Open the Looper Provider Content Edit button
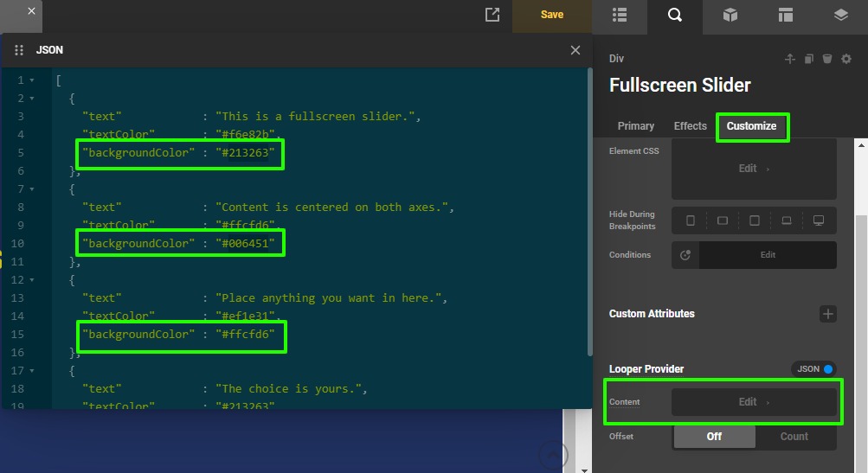Viewport: 868px width, 473px height. click(x=754, y=402)
